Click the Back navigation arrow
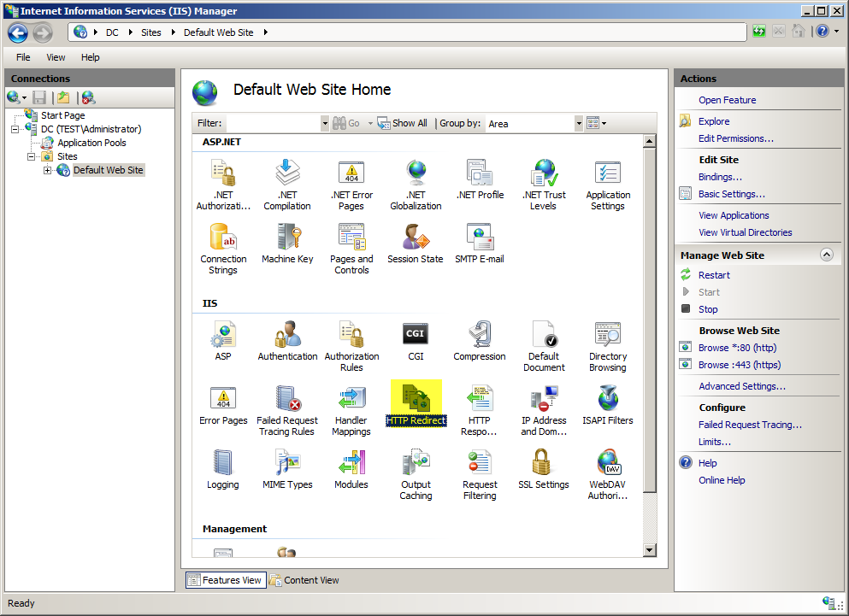The width and height of the screenshot is (849, 616). [x=18, y=32]
